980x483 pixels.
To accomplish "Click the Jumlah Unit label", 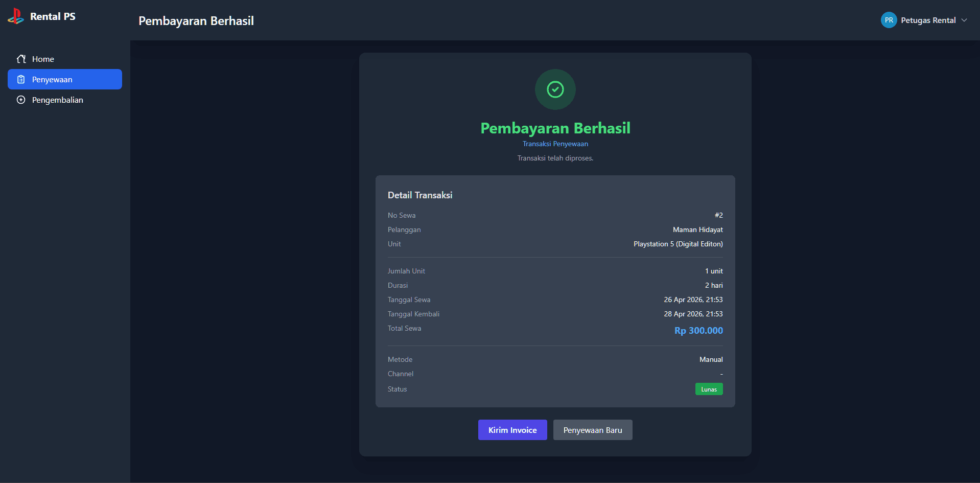I will coord(406,271).
